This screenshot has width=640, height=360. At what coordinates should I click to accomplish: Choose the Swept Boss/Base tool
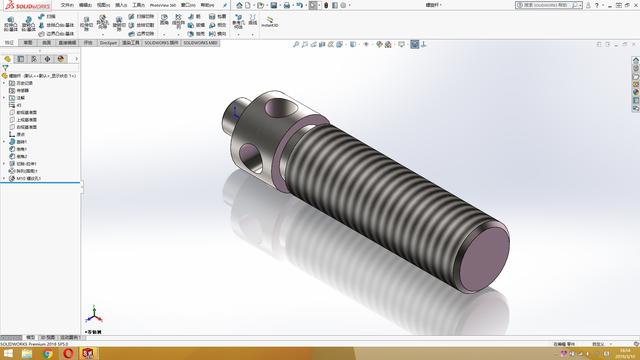coord(47,16)
